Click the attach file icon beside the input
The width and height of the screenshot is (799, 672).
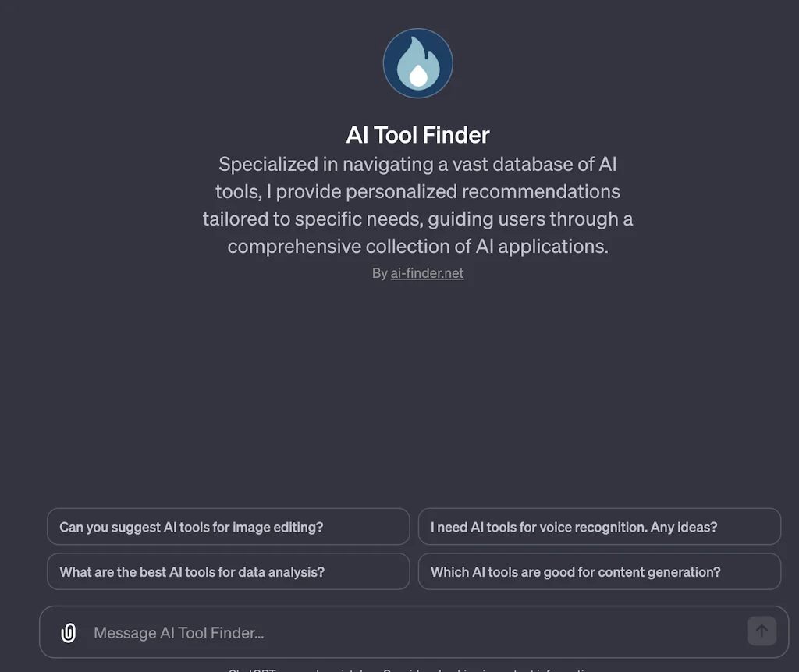[x=68, y=632]
